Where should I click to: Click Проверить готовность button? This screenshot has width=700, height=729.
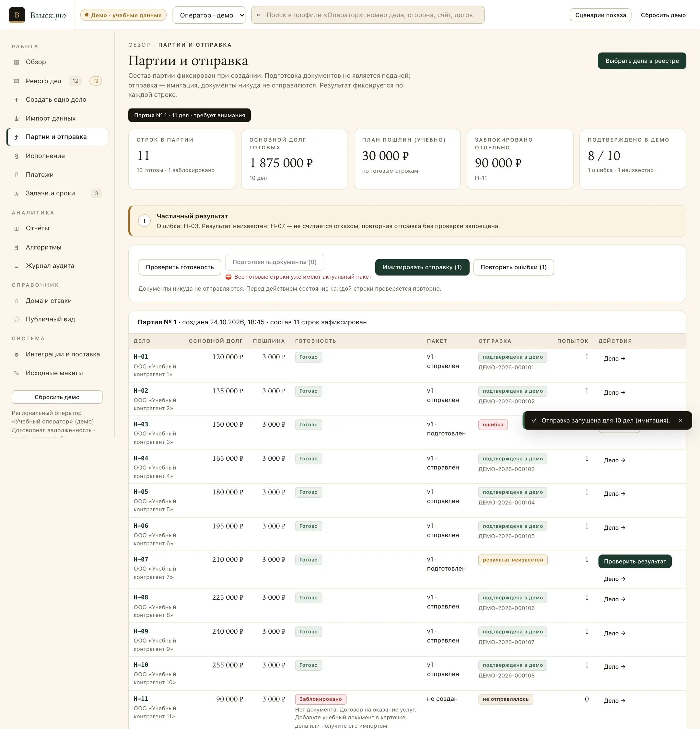pos(180,267)
